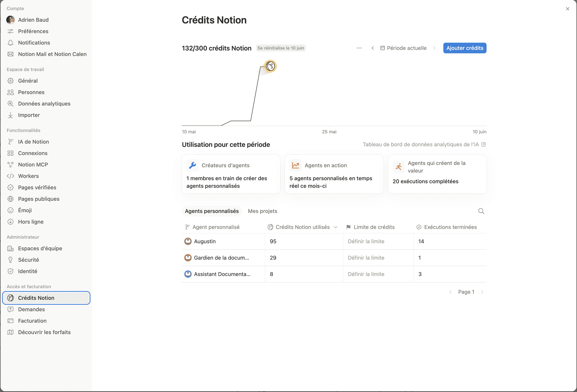Click the Préférences sliders icon

pos(10,31)
